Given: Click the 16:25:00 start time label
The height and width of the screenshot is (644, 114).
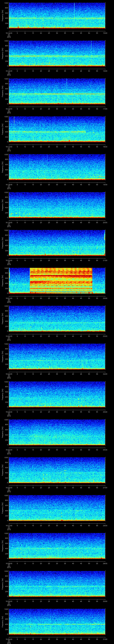Looking at the screenshot, I should click(x=9, y=450).
